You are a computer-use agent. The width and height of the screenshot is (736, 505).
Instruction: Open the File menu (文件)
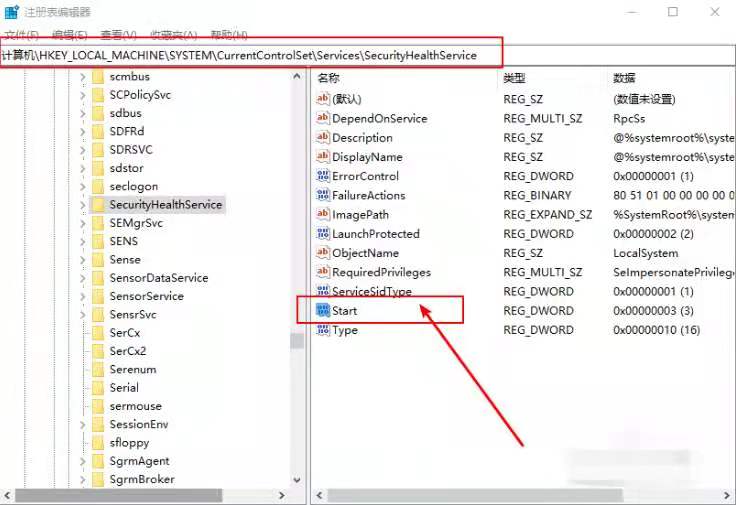click(x=21, y=35)
